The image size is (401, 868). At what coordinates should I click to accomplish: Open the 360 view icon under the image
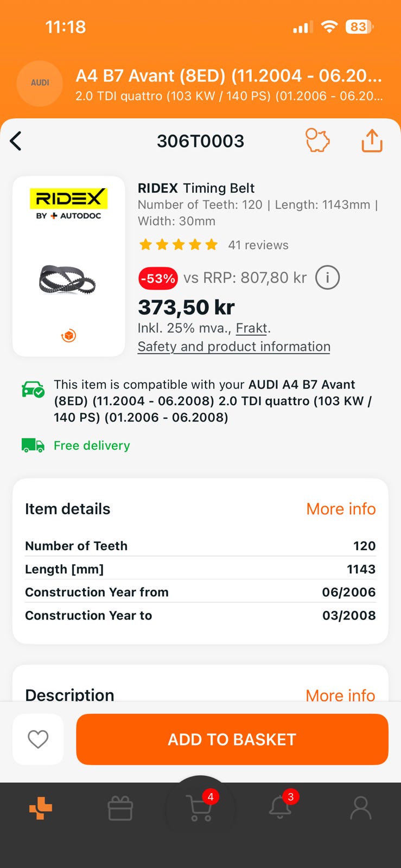click(x=68, y=336)
